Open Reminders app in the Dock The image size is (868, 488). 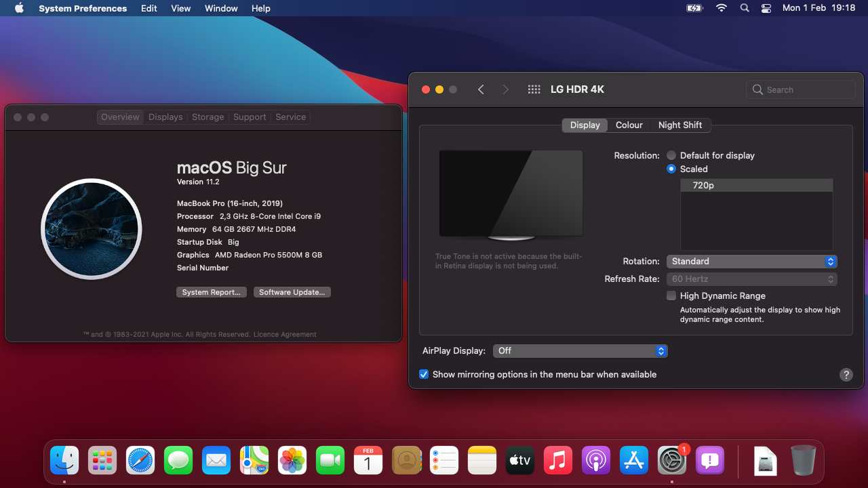[x=444, y=461]
